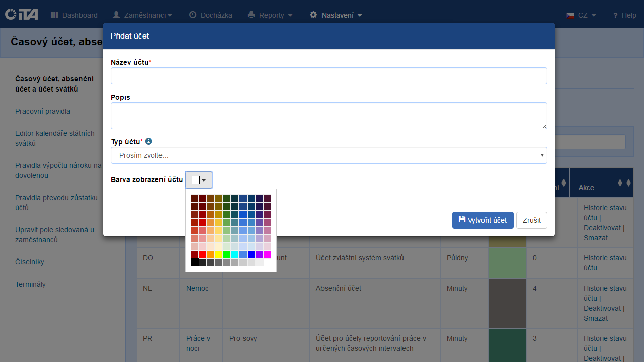The width and height of the screenshot is (644, 362).
Task: Pick the black swatch in the palette
Action: (195, 262)
